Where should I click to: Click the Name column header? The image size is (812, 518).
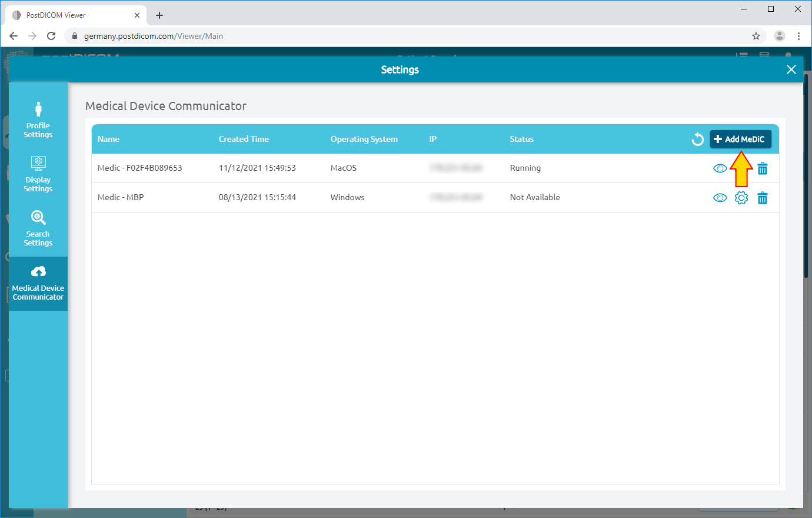point(108,139)
